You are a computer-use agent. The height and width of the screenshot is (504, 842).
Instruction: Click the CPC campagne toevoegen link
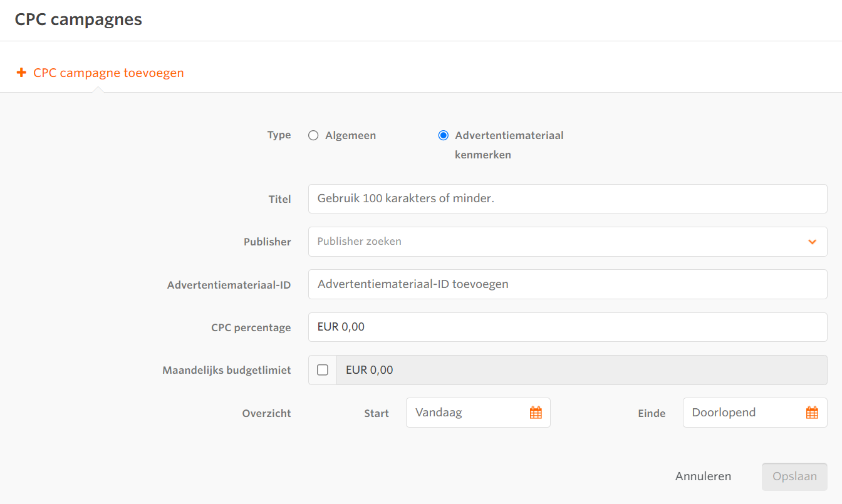pos(108,73)
